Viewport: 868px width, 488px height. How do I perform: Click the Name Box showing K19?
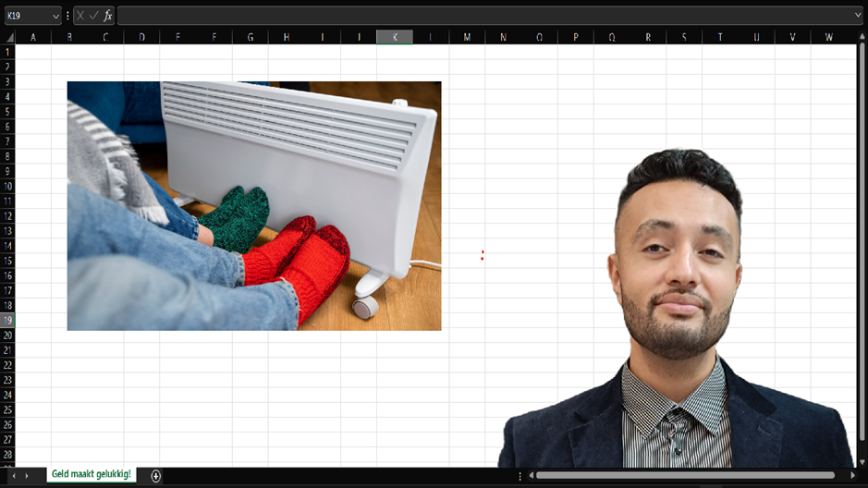pyautogui.click(x=26, y=16)
